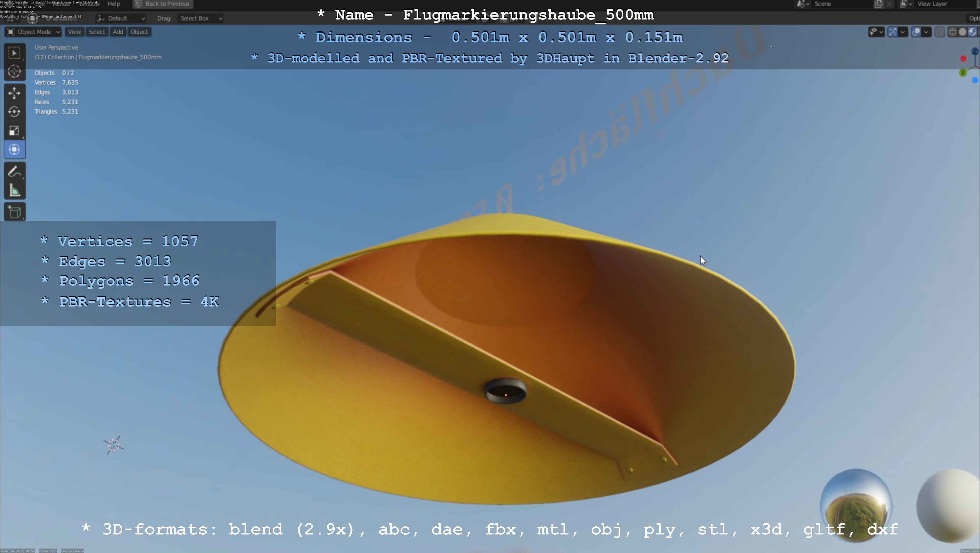Viewport: 980px width, 553px height.
Task: Open the viewport View menu
Action: pyautogui.click(x=74, y=32)
